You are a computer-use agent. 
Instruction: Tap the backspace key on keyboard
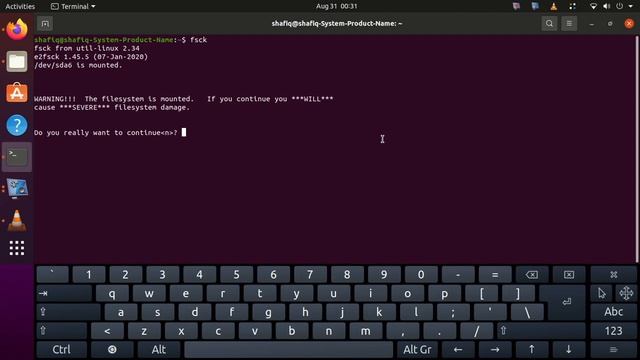(531, 274)
